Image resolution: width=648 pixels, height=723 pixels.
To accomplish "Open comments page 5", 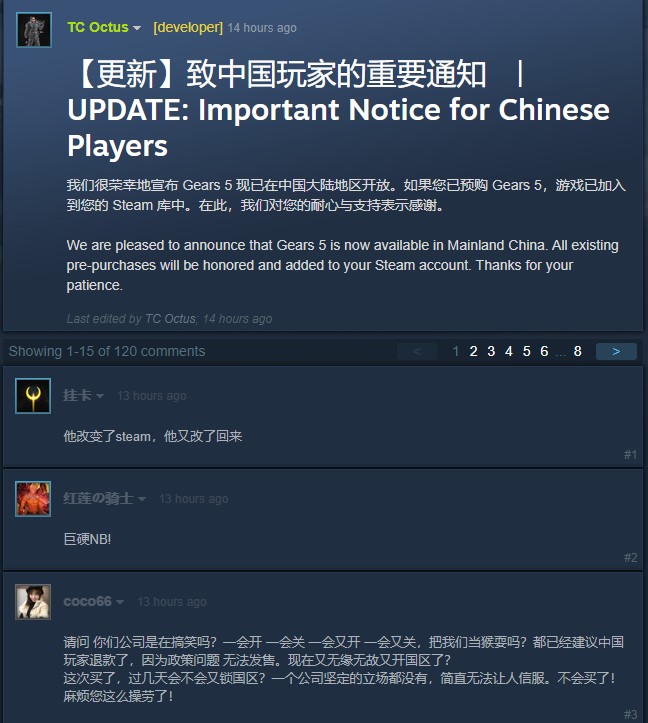I will 526,351.
